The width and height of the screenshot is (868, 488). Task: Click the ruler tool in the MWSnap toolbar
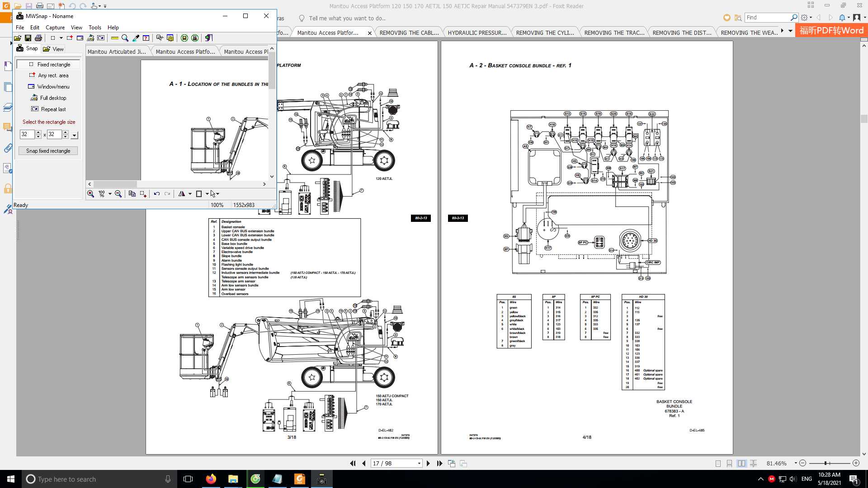pos(115,38)
